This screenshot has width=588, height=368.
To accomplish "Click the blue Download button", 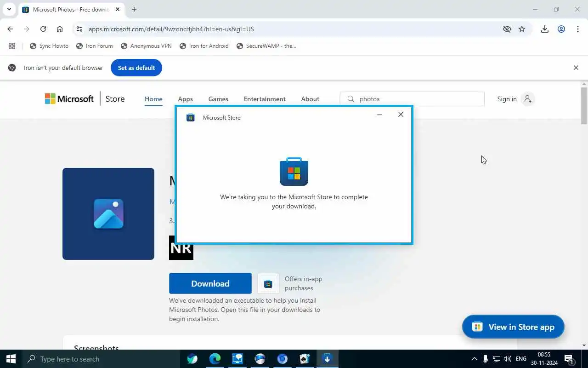I will point(210,283).
